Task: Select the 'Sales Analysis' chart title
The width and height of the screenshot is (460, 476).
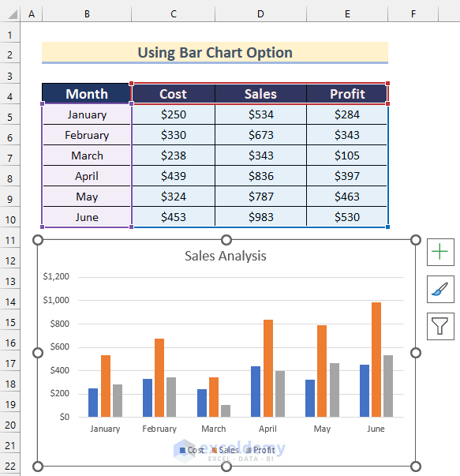Action: click(226, 256)
